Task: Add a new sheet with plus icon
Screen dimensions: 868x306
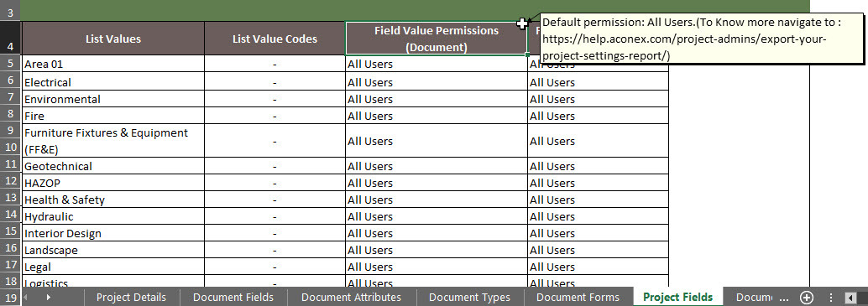Action: click(x=807, y=298)
